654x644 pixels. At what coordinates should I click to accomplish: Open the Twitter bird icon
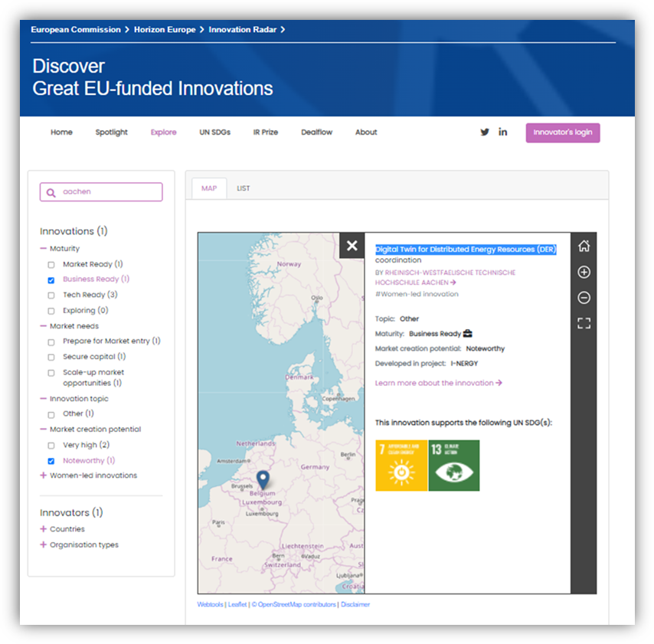pos(484,132)
